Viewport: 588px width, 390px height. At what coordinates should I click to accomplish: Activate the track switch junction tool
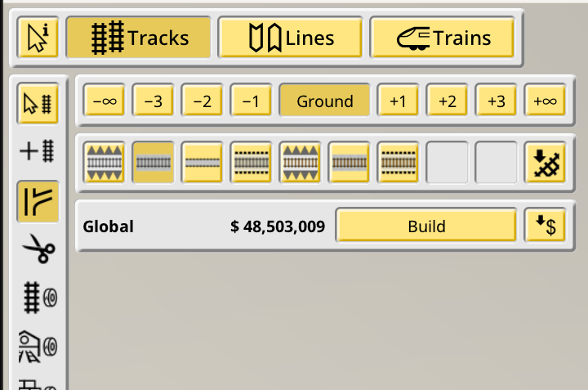[x=38, y=202]
